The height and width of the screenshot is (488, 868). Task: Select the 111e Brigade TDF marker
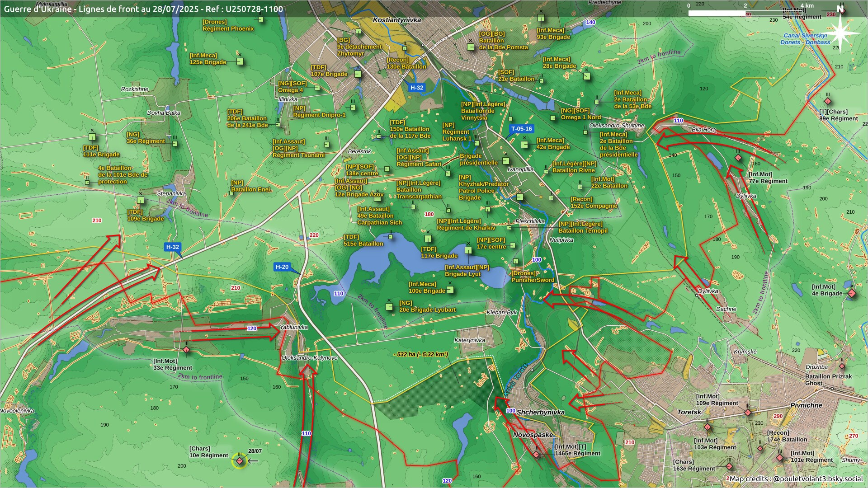92,137
